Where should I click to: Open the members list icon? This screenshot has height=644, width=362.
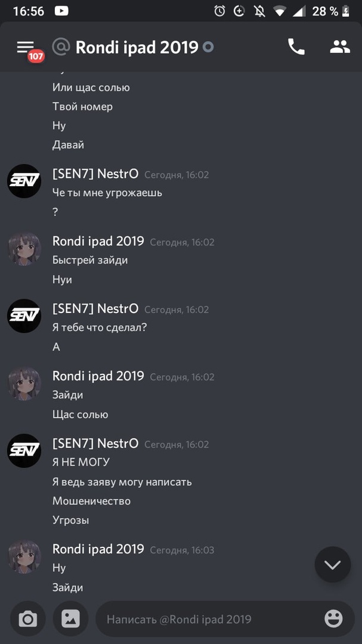click(x=340, y=47)
